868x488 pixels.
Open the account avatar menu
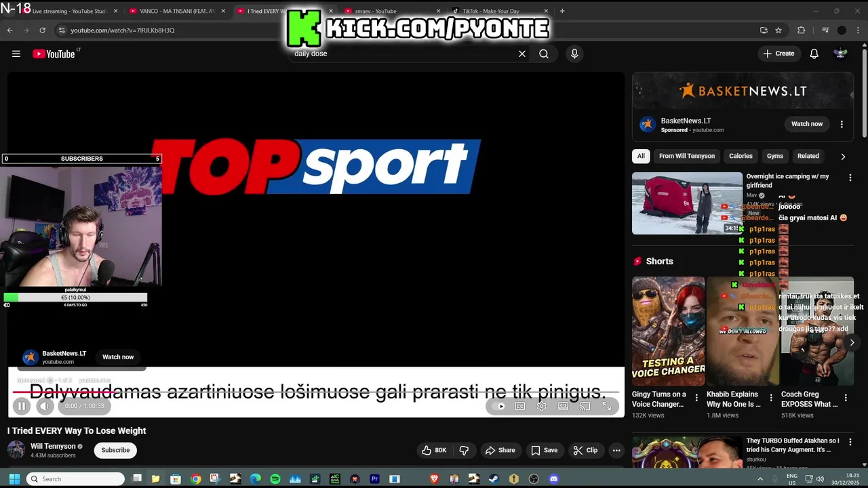coord(841,54)
